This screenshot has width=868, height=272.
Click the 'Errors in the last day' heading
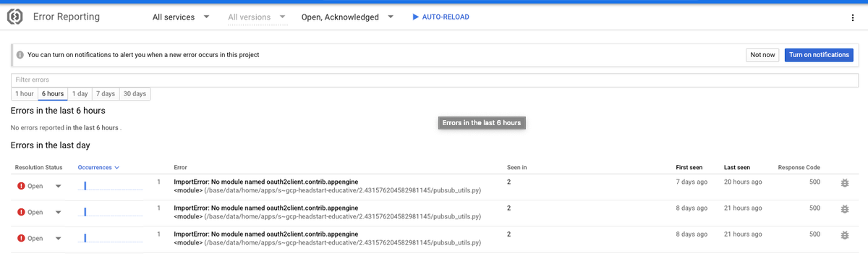(51, 145)
